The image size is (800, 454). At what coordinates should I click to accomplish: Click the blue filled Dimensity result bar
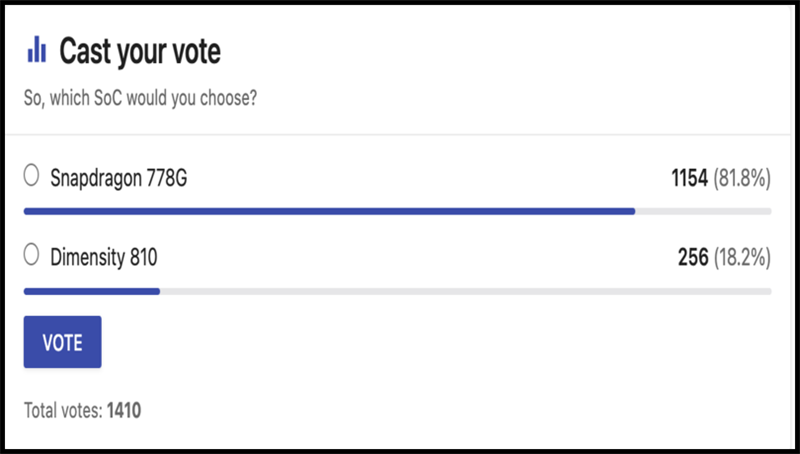91,291
